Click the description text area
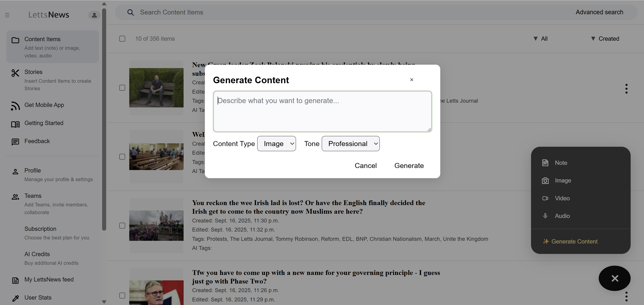 (322, 111)
